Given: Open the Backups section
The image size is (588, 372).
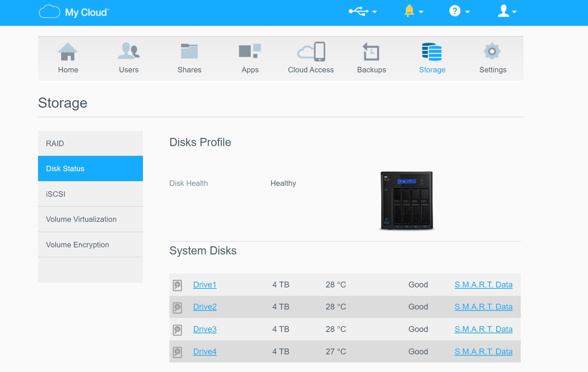Looking at the screenshot, I should tap(371, 58).
